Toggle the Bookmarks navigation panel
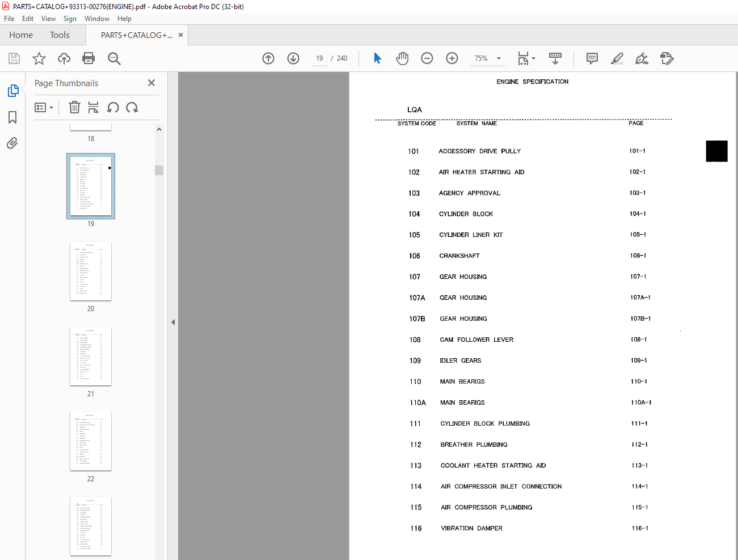Screen dimensions: 738x560 click(12, 117)
